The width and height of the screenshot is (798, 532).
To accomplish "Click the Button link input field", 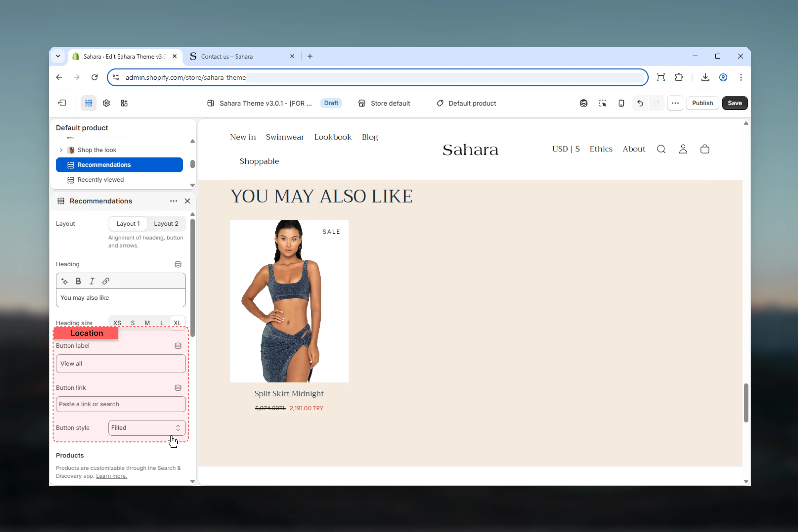I will pyautogui.click(x=121, y=404).
